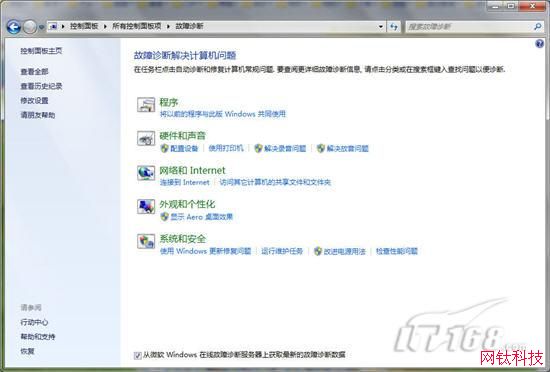
Task: Select the 故障诊断 breadcrumb item
Action: [189, 26]
